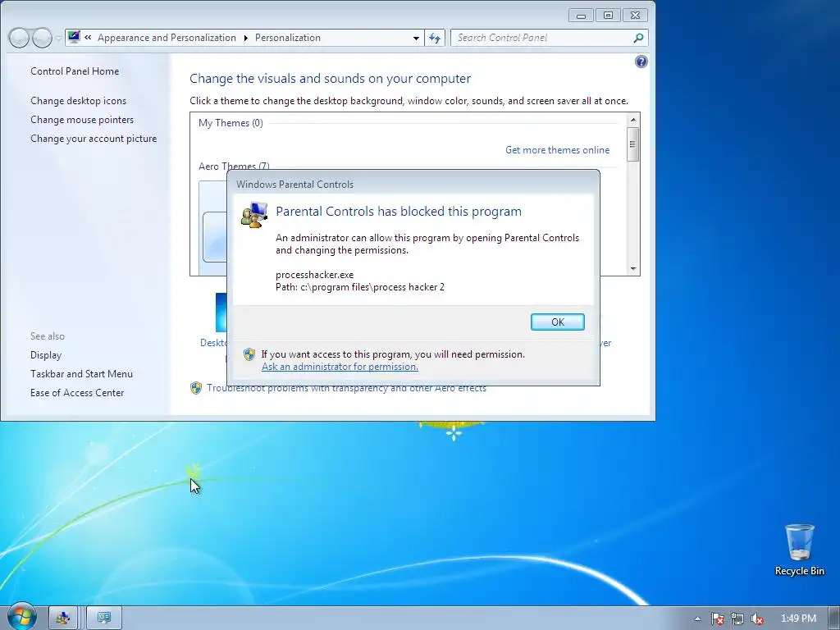
Task: Open the Windows Start button
Action: [21, 617]
